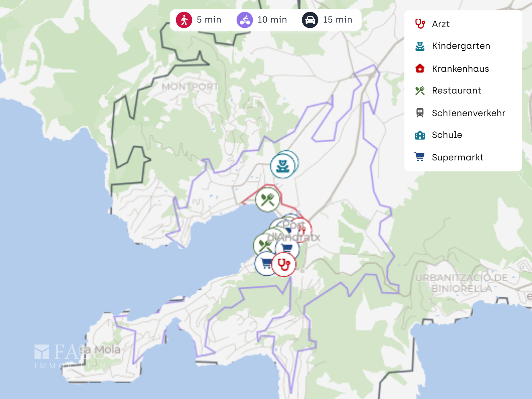Click the 5 min label text

pyautogui.click(x=209, y=20)
